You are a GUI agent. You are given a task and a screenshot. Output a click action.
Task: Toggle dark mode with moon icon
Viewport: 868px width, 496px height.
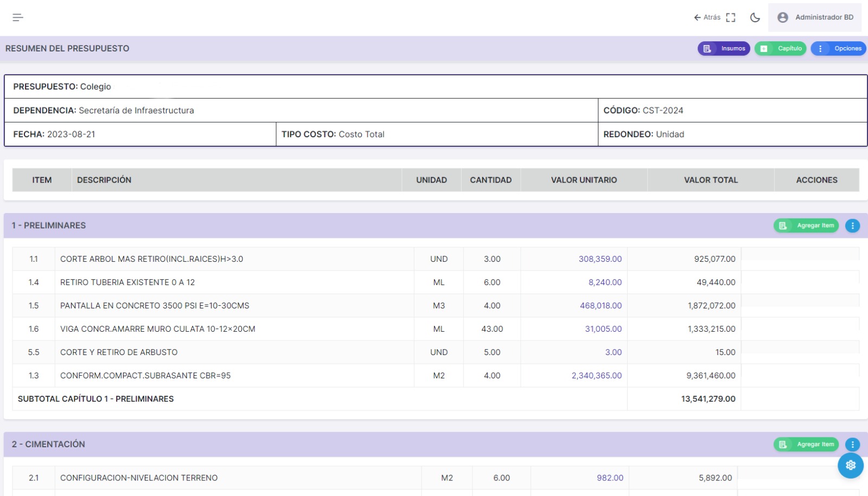point(755,17)
